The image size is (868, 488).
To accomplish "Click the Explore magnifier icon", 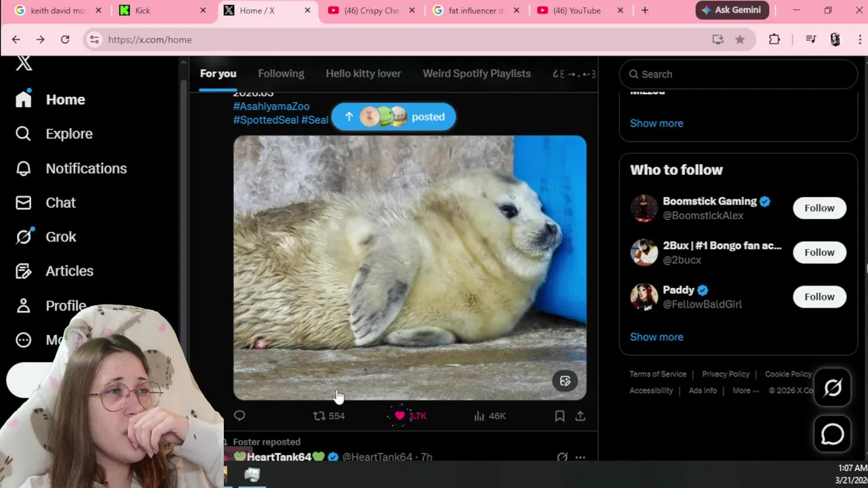I will (24, 134).
